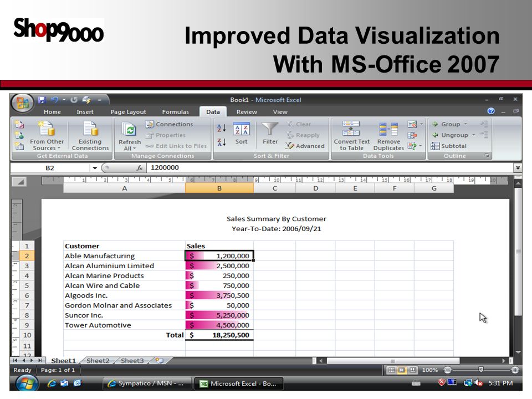The height and width of the screenshot is (399, 532).
Task: Switch to the Insert tab
Action: click(85, 112)
